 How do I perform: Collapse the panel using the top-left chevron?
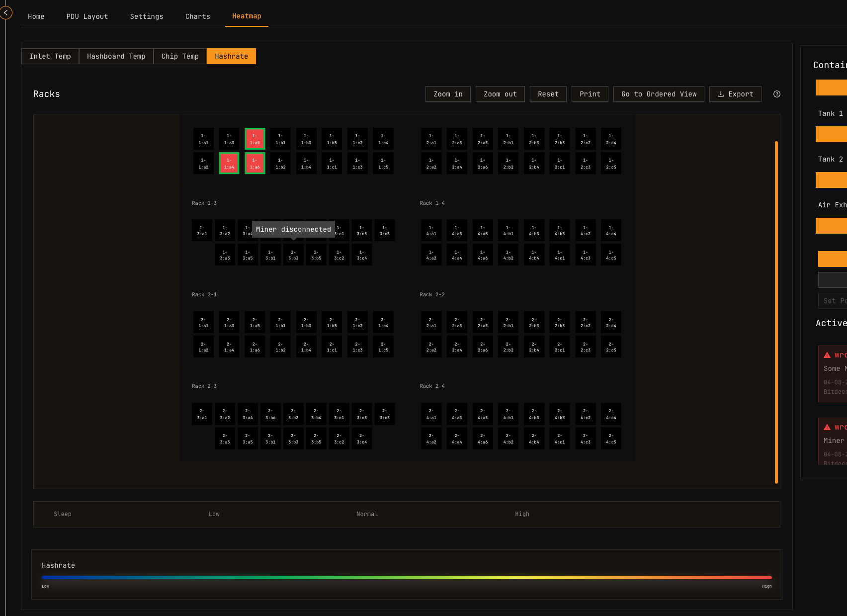tap(6, 12)
